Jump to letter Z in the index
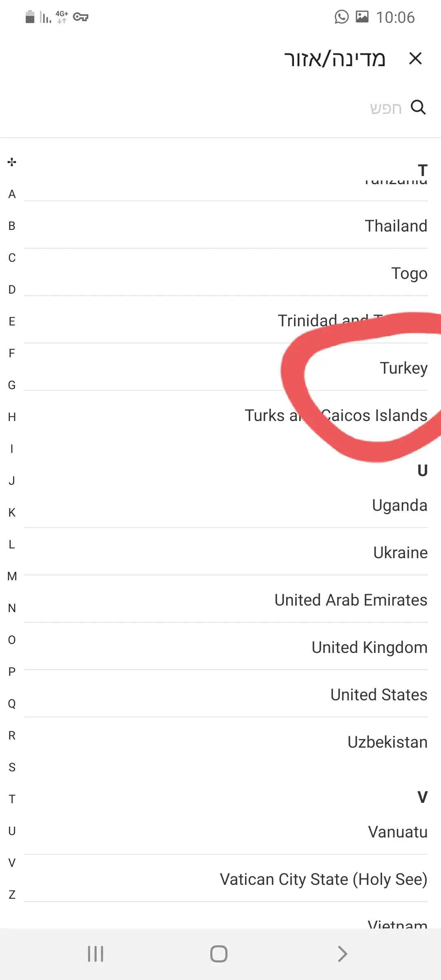This screenshot has width=441, height=980. tap(12, 895)
